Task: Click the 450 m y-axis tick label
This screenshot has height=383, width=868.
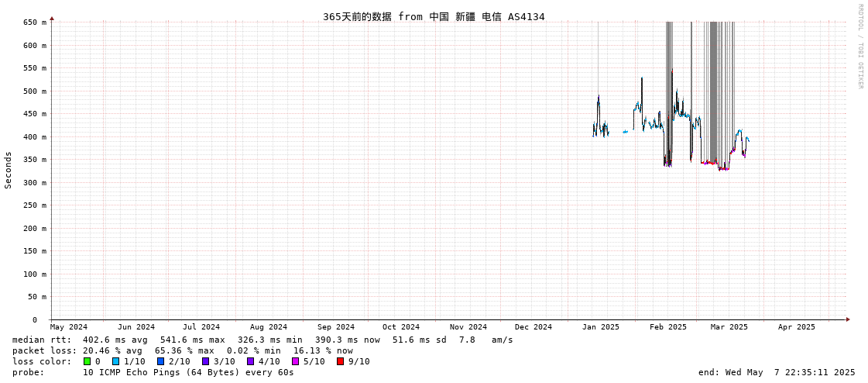Action: 36,114
